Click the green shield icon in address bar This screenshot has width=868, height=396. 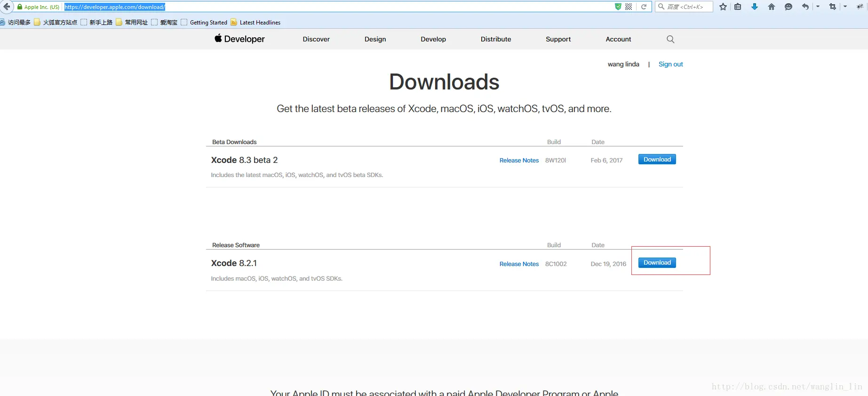[618, 7]
